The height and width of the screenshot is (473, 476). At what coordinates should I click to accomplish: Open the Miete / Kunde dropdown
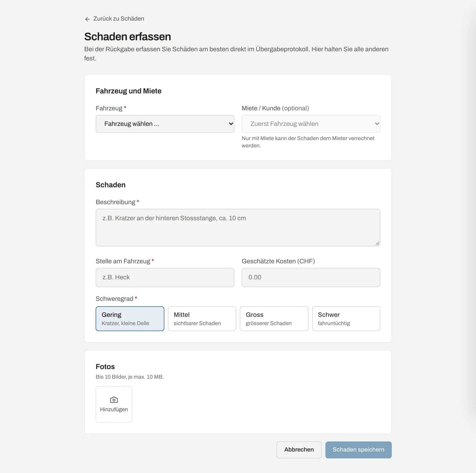[x=311, y=124]
